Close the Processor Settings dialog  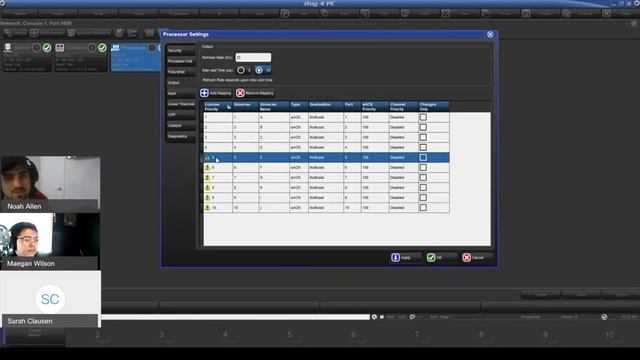coord(490,34)
